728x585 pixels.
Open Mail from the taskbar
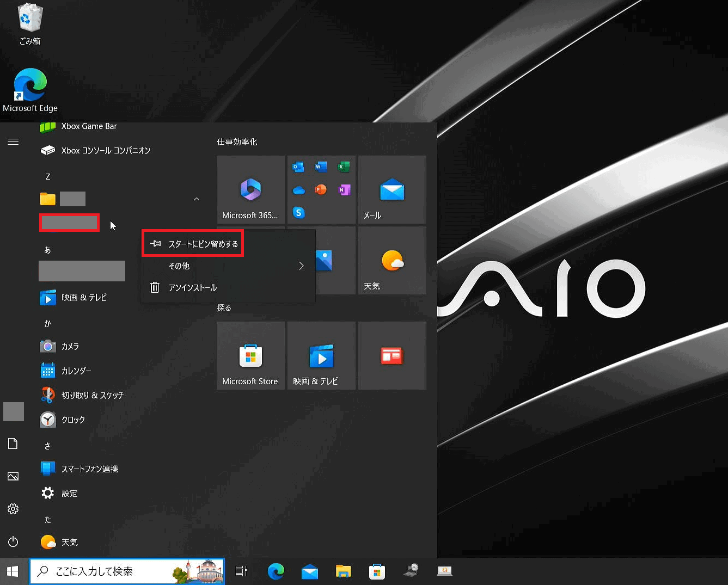310,571
